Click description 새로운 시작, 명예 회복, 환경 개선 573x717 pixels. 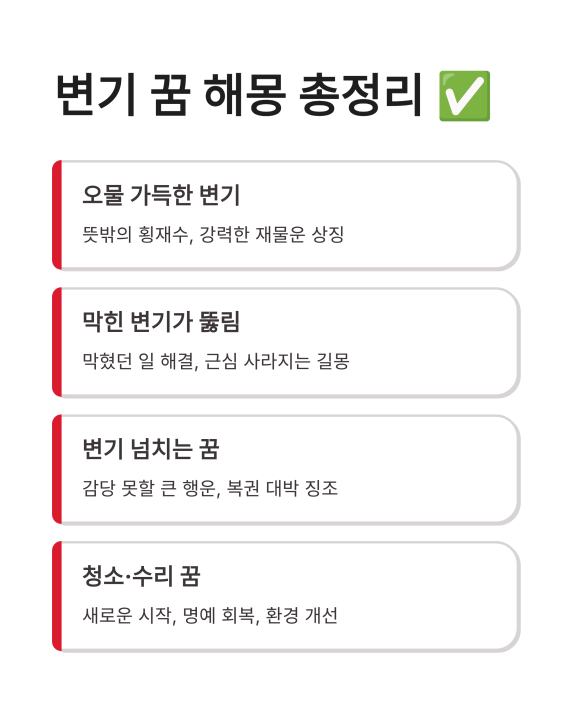tap(210, 615)
